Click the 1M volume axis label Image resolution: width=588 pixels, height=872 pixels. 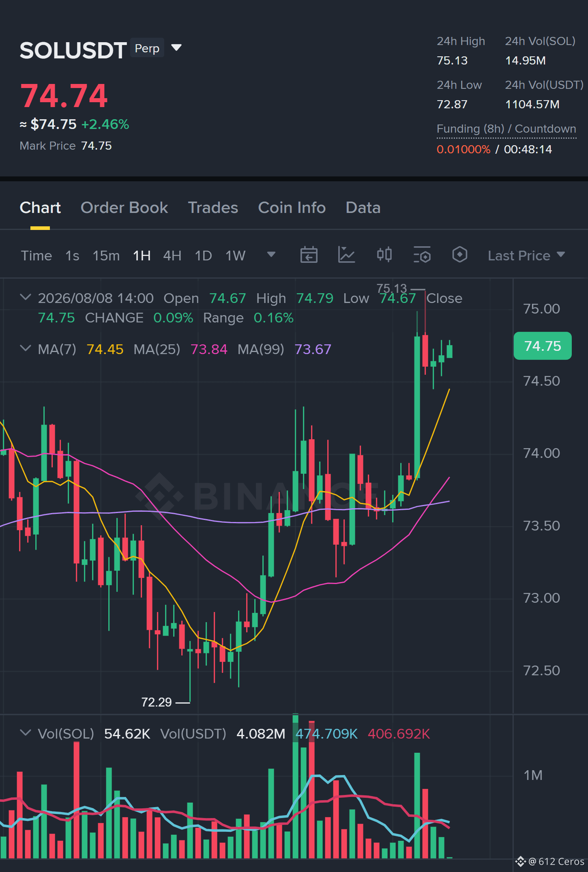point(533,775)
